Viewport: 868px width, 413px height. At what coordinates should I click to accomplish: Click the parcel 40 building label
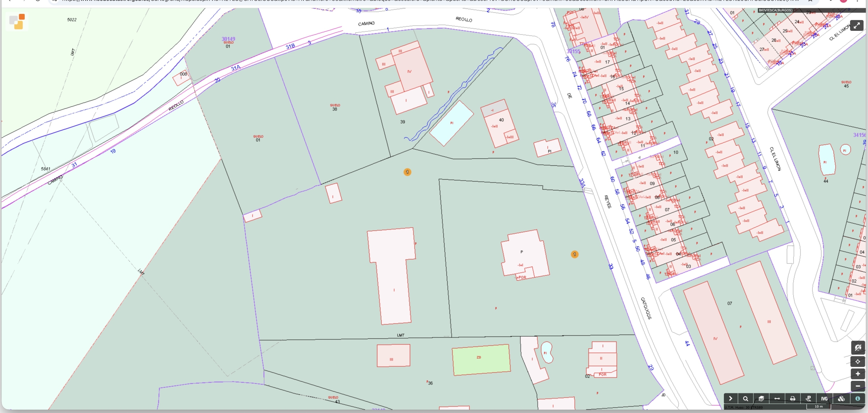point(501,120)
